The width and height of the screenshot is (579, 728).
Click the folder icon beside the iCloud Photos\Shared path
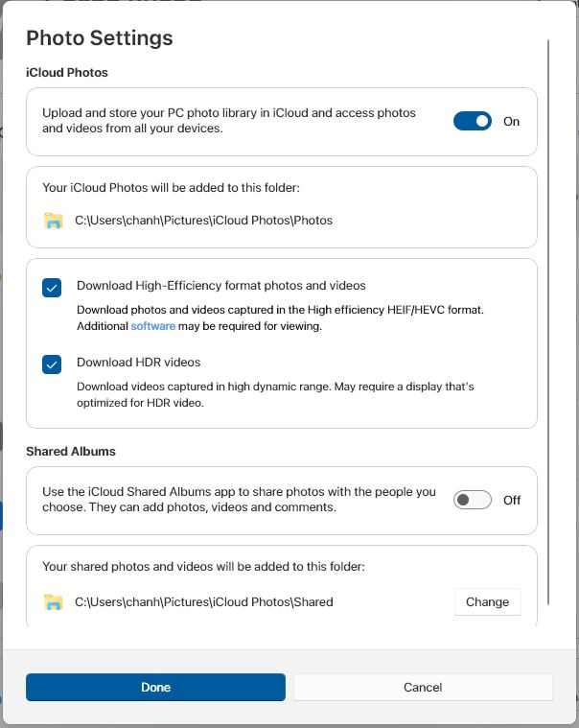click(54, 601)
